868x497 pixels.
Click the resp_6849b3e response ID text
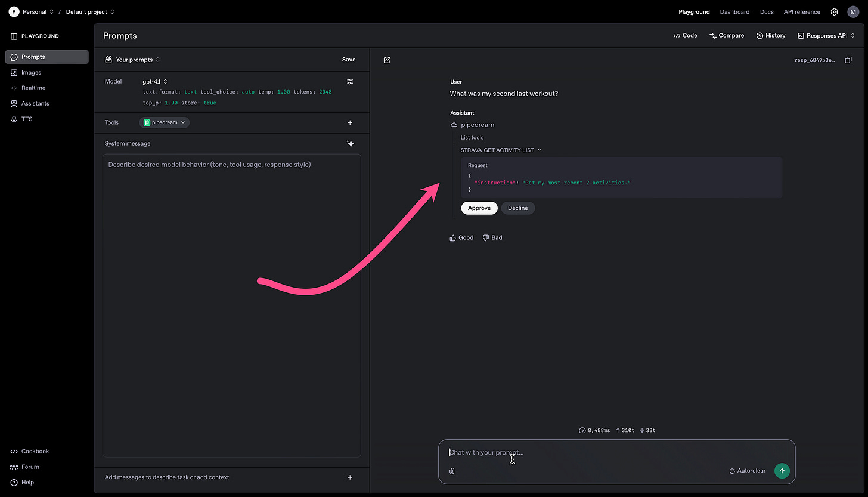(x=814, y=60)
